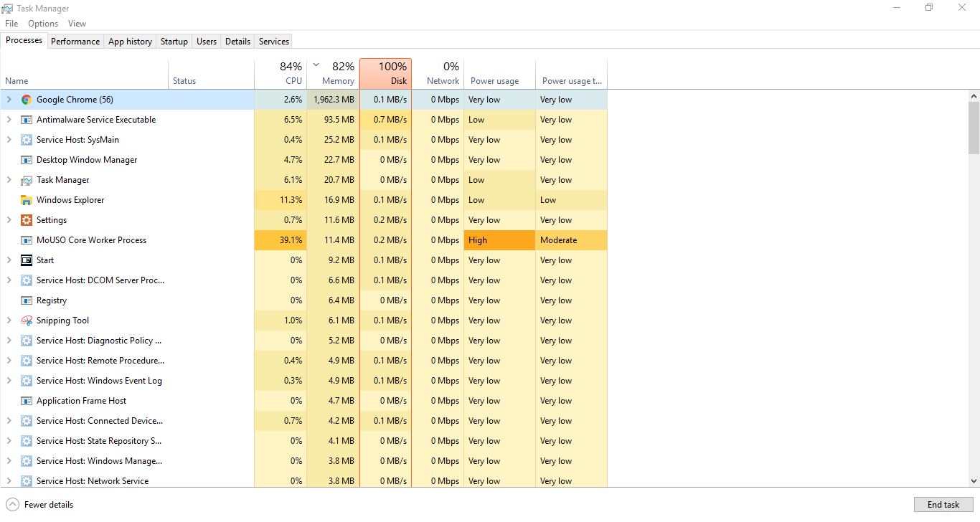Screen dimensions: 980x522
Task: Expand the Antimalware Service Executable entry
Action: 9,120
